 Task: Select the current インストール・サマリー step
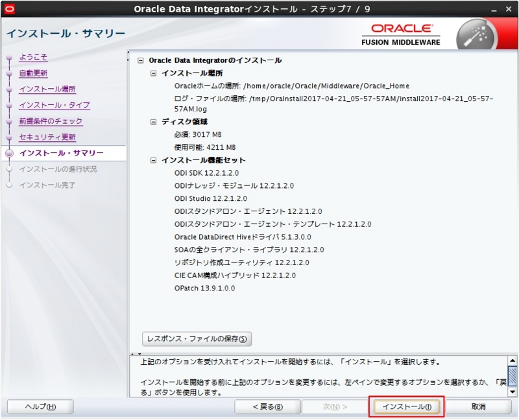tap(62, 153)
